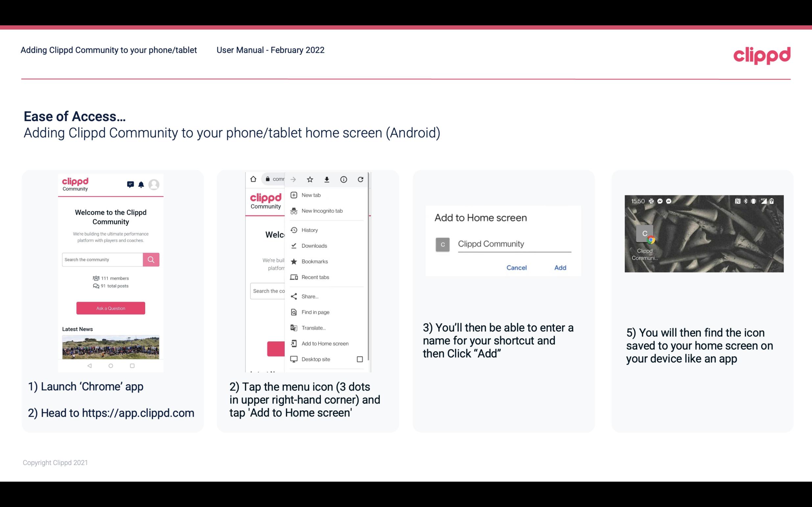Select 'New tab' from Chrome menu
This screenshot has height=507, width=812.
click(311, 195)
